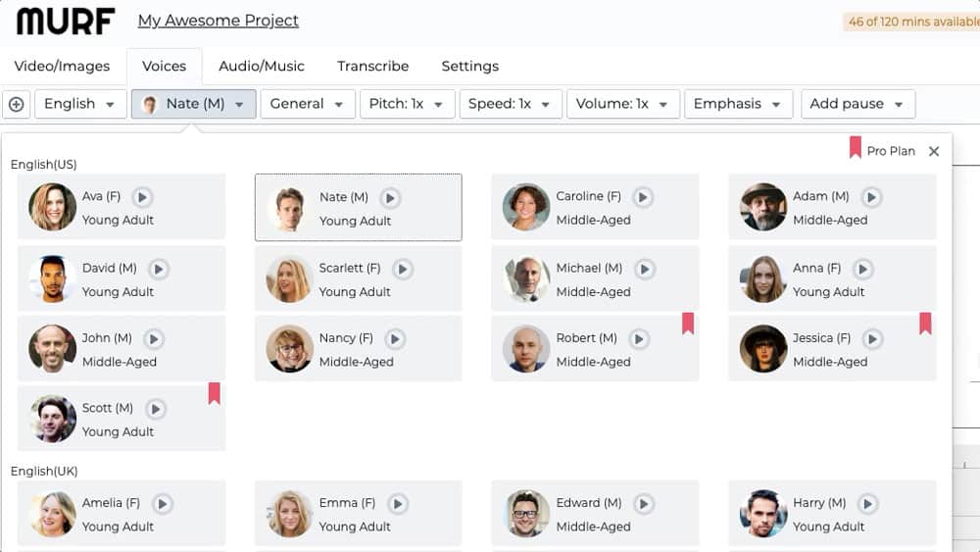Close the voice selection panel
This screenshot has height=552, width=980.
point(934,151)
